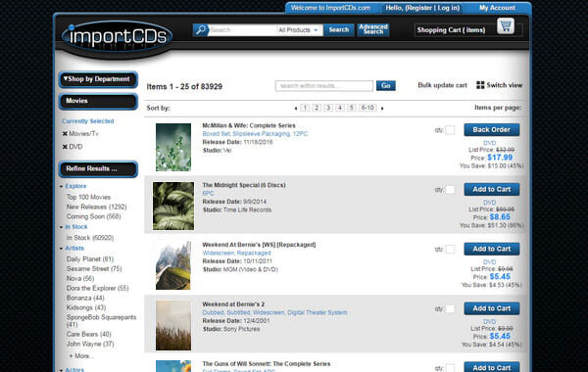588x372 pixels.
Task: Click the main Search input field
Action: tap(243, 30)
